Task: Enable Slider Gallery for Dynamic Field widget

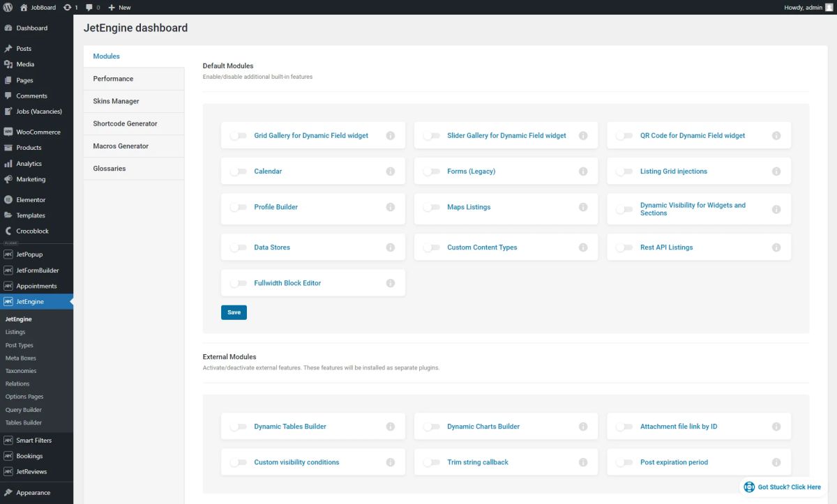Action: coord(432,136)
